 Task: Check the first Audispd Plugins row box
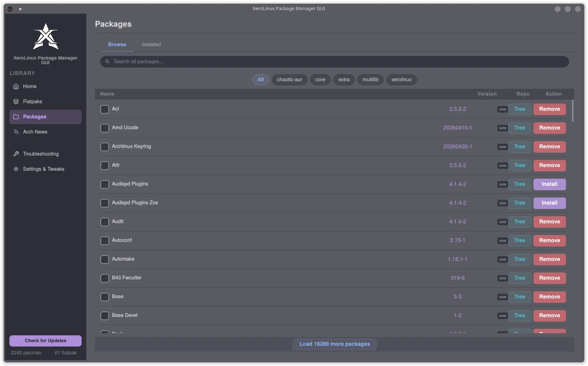point(105,184)
